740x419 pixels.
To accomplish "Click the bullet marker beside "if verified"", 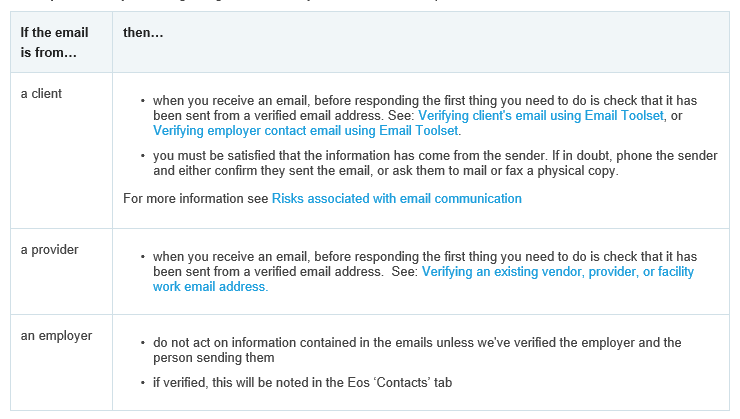I will pos(142,381).
